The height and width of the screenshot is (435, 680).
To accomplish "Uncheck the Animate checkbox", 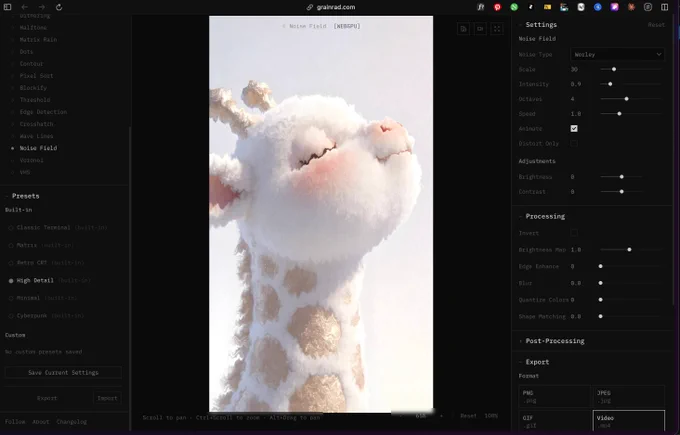I will (574, 128).
